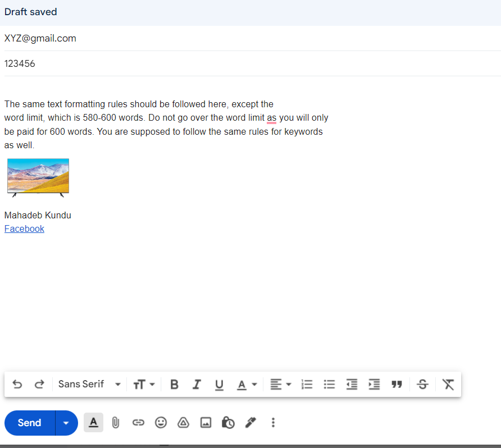Open the alignment options dropdown
This screenshot has width=501, height=448.
pos(280,384)
